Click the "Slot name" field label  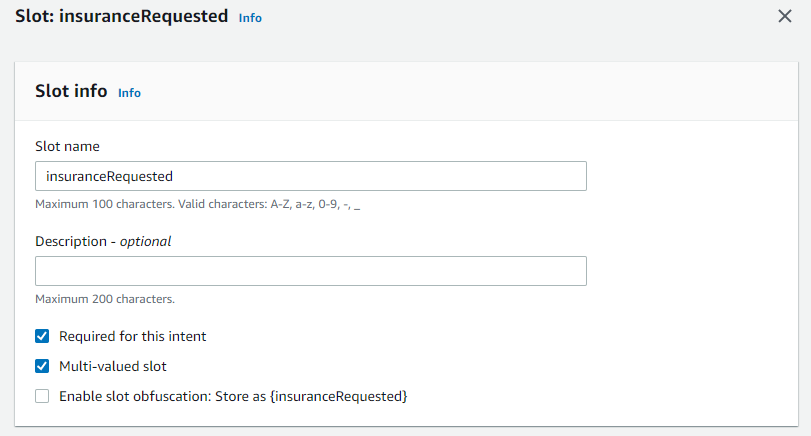pos(67,146)
